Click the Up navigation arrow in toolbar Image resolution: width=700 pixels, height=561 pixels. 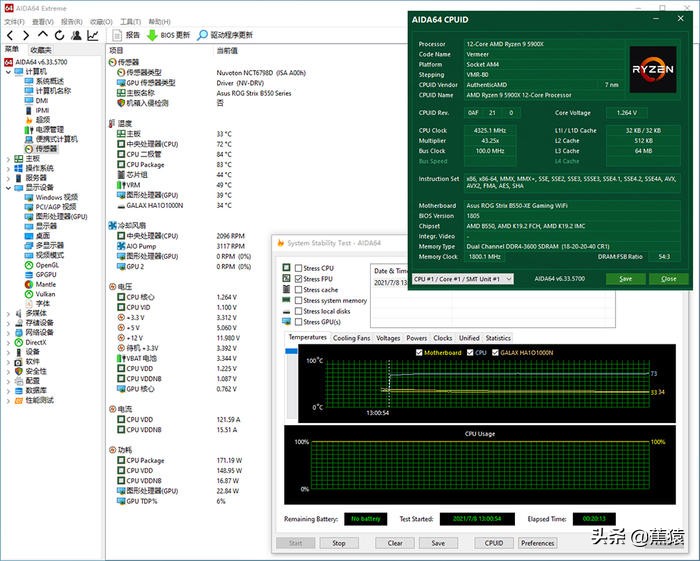[43, 35]
